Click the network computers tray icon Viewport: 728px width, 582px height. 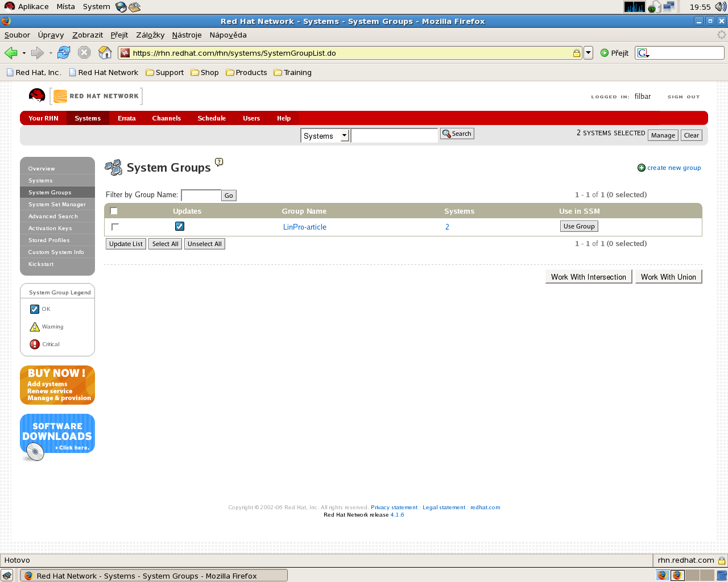[668, 7]
